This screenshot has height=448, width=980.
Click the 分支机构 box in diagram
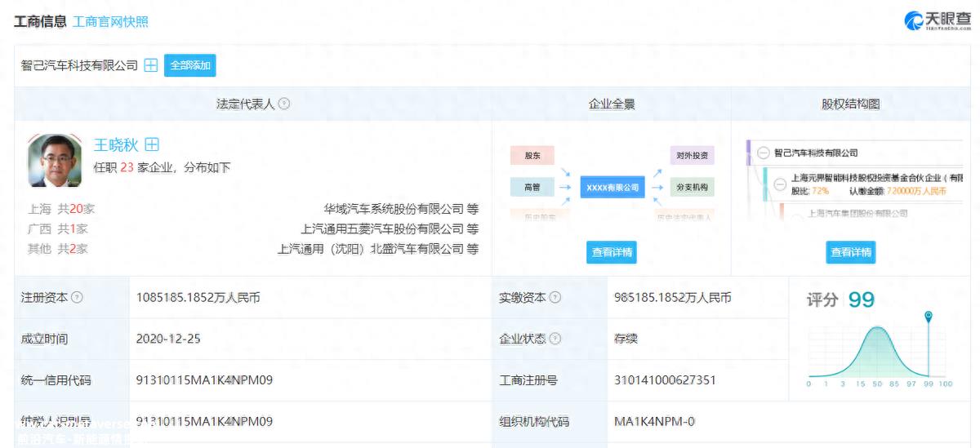(x=692, y=188)
